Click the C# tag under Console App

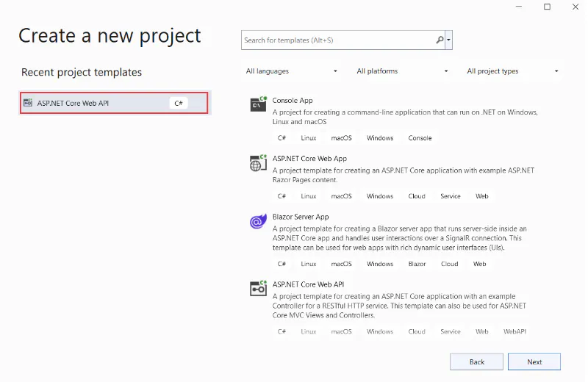(x=282, y=138)
